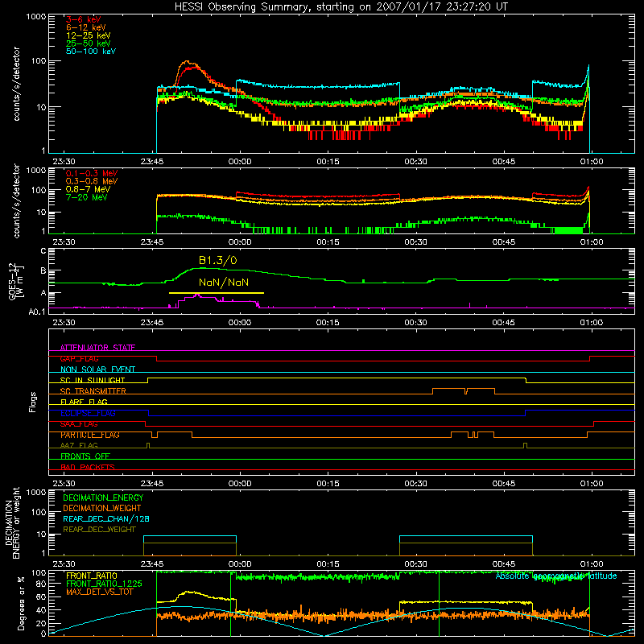
Task: Select the ECLIPSE_FLAG label
Action: pos(88,413)
